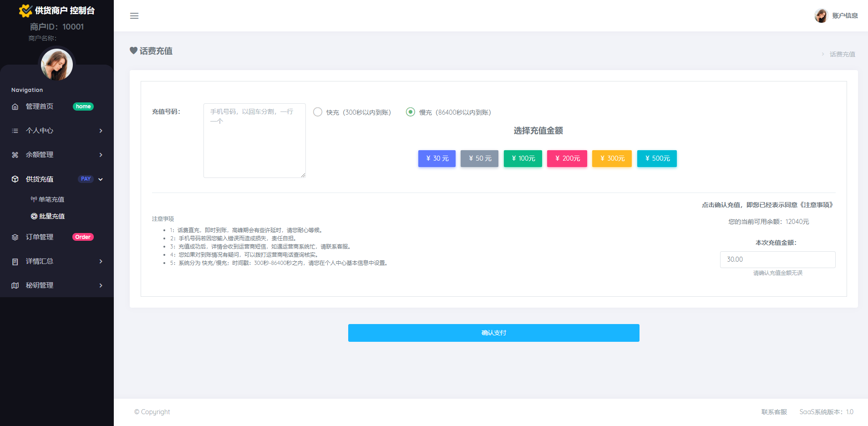The height and width of the screenshot is (426, 868).
Task: Choose the pink ¥200元 amount swatch
Action: coord(567,158)
